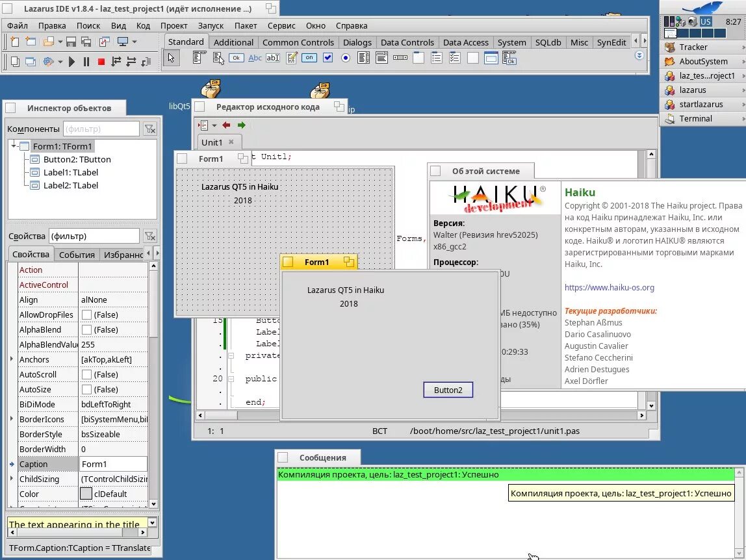This screenshot has width=746, height=560.
Task: Open Terminal in the Deskbar
Action: [702, 118]
